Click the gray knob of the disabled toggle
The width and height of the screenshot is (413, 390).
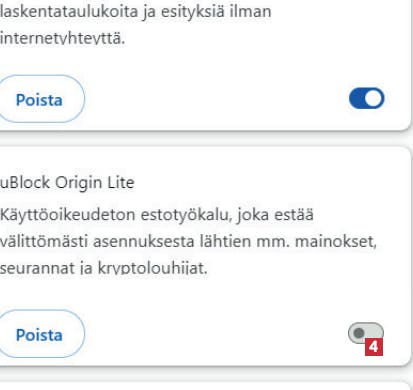pyautogui.click(x=359, y=333)
